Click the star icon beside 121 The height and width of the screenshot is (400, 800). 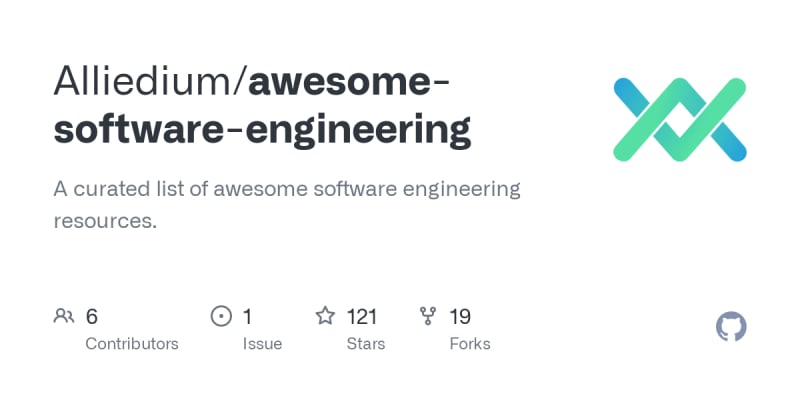[325, 317]
